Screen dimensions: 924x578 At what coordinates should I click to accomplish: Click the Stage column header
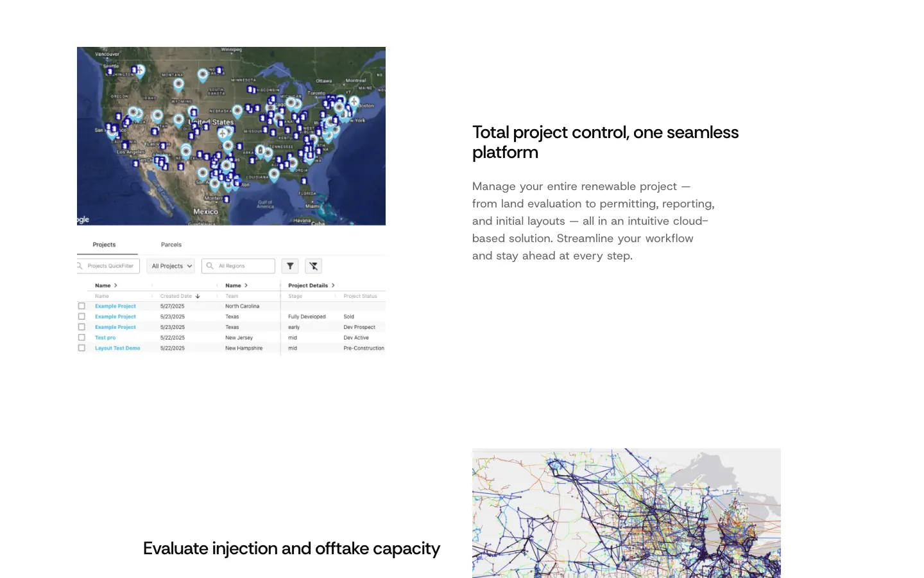295,296
